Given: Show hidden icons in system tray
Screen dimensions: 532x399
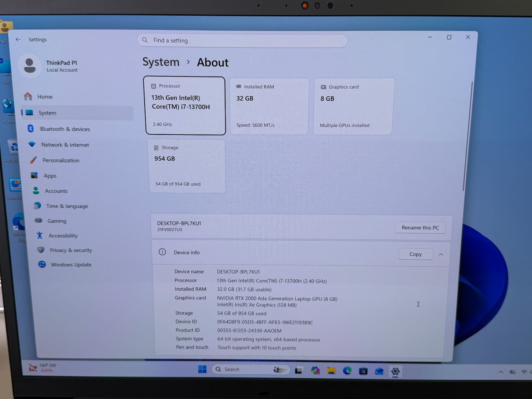Looking at the screenshot, I should [501, 372].
